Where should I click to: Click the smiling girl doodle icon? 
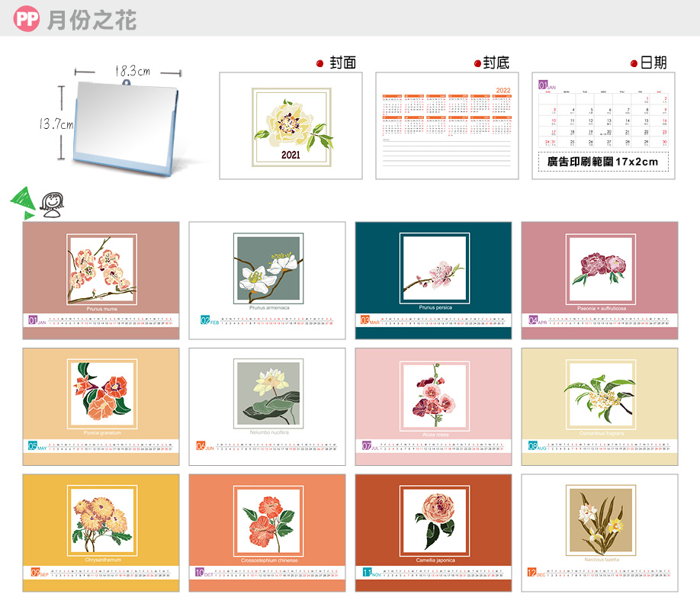[52, 205]
